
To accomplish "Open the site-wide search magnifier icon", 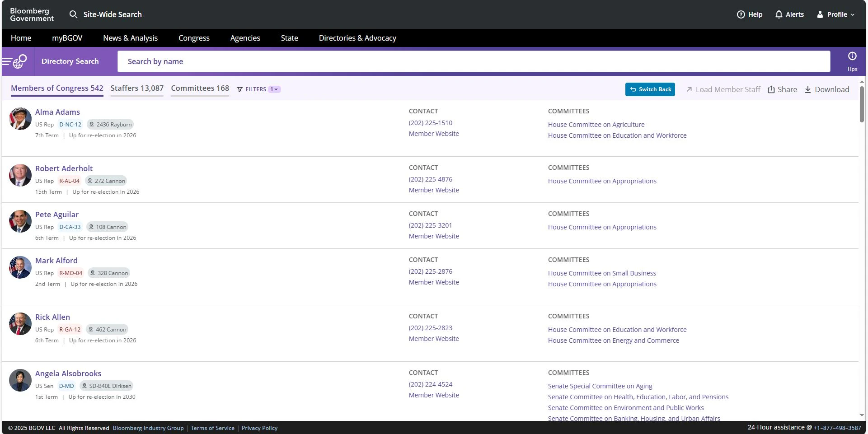I will [x=73, y=14].
